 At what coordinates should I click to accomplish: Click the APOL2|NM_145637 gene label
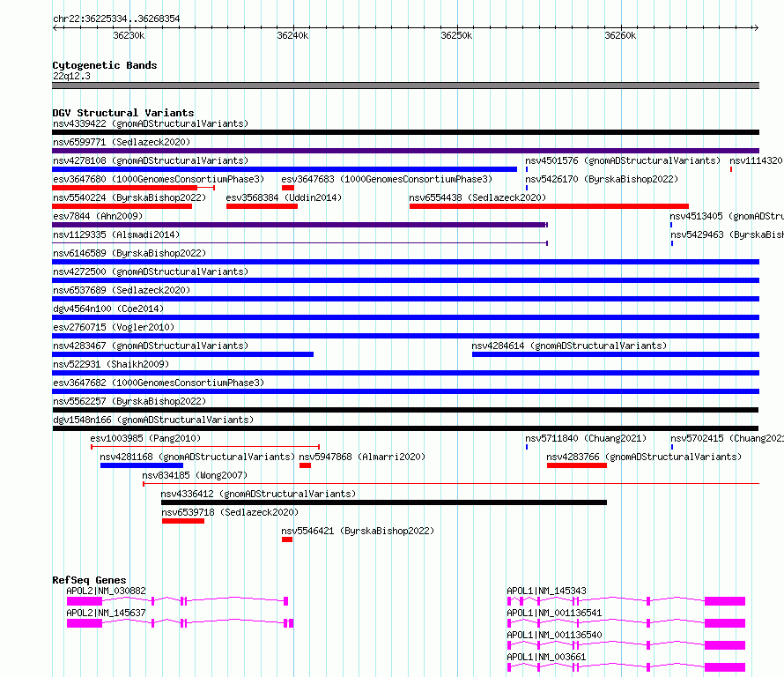point(106,613)
